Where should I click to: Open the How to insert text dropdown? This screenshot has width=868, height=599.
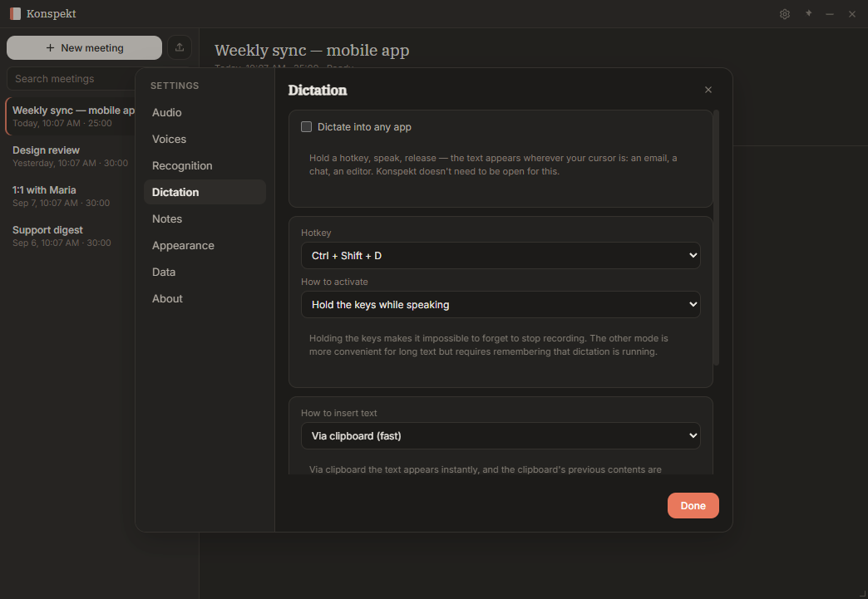(501, 436)
